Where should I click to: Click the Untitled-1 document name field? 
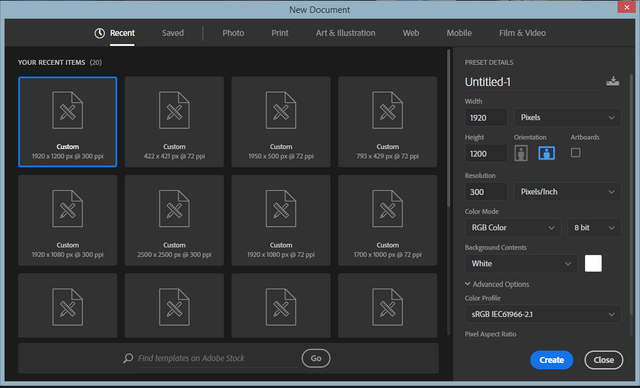coord(532,82)
